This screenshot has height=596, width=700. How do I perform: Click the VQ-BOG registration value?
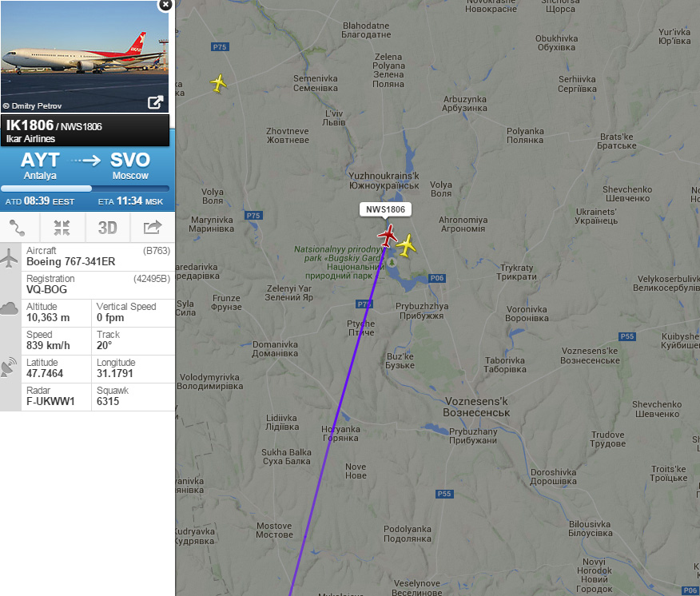pyautogui.click(x=47, y=289)
